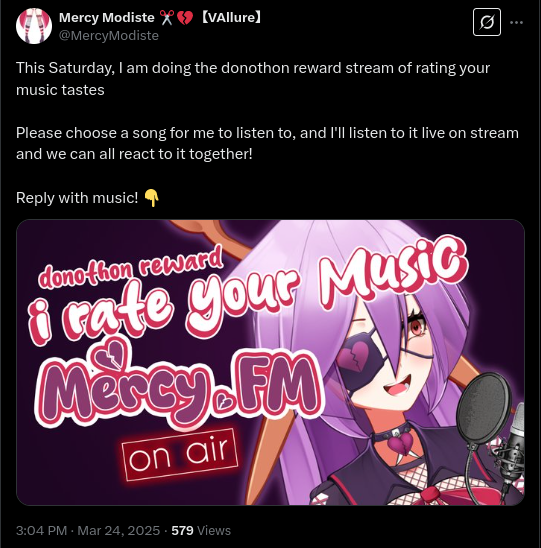Click the 【VAllure】 tag in the name
541x548 pixels.
(231, 17)
